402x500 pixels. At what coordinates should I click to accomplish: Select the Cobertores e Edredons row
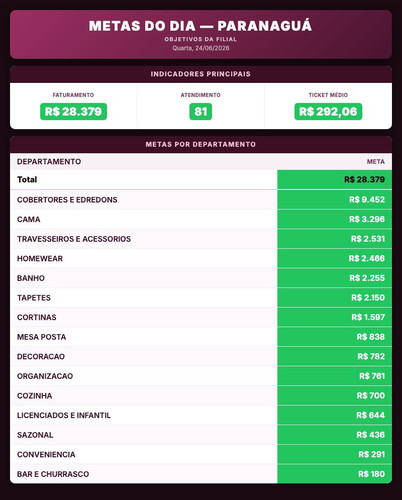tap(201, 200)
